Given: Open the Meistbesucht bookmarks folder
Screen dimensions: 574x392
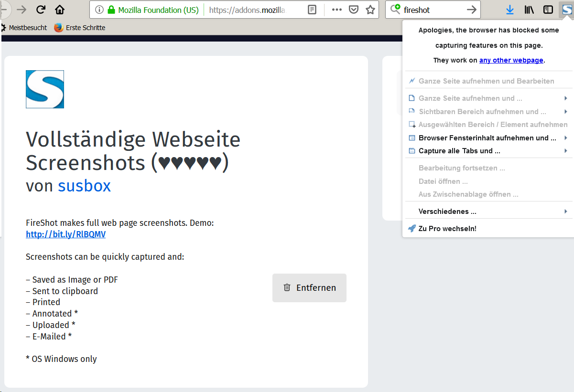Looking at the screenshot, I should coord(24,28).
